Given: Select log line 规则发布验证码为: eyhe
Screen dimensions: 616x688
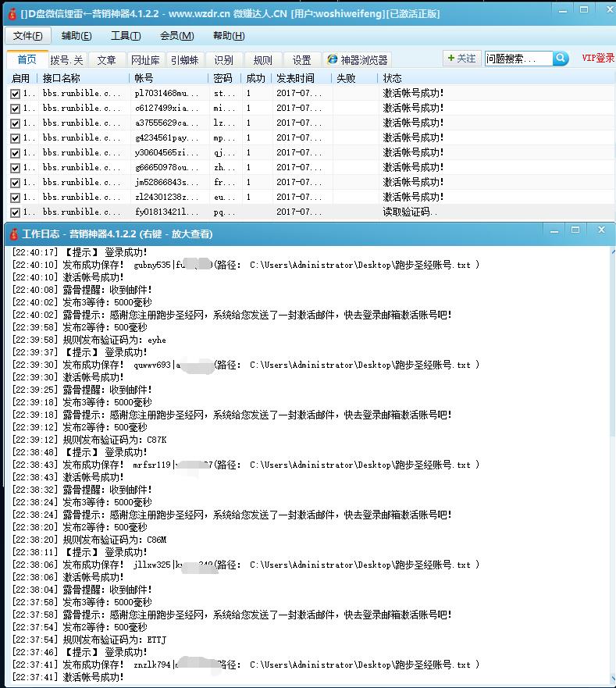Looking at the screenshot, I should point(89,340).
